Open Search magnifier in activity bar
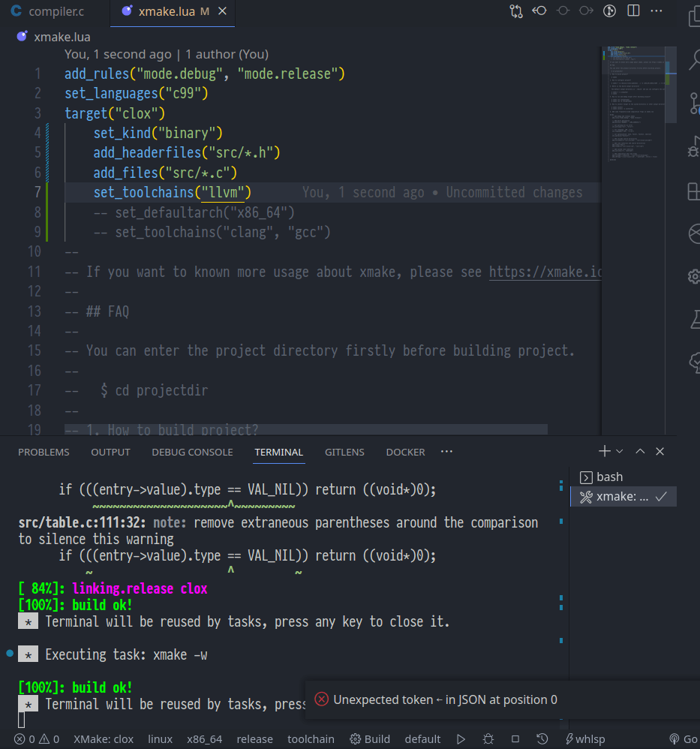Viewport: 700px width, 749px height. coord(694,60)
